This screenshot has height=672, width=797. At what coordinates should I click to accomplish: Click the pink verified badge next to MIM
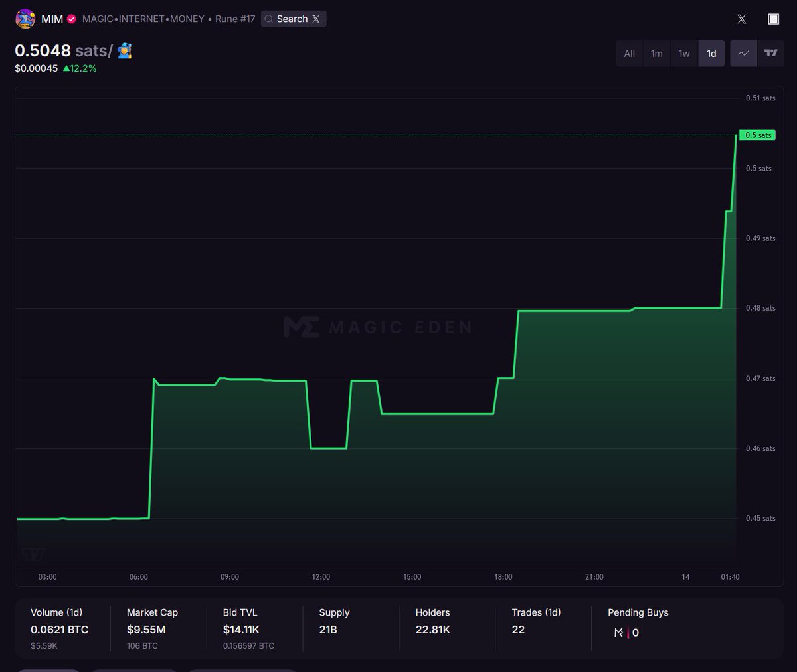tap(72, 19)
